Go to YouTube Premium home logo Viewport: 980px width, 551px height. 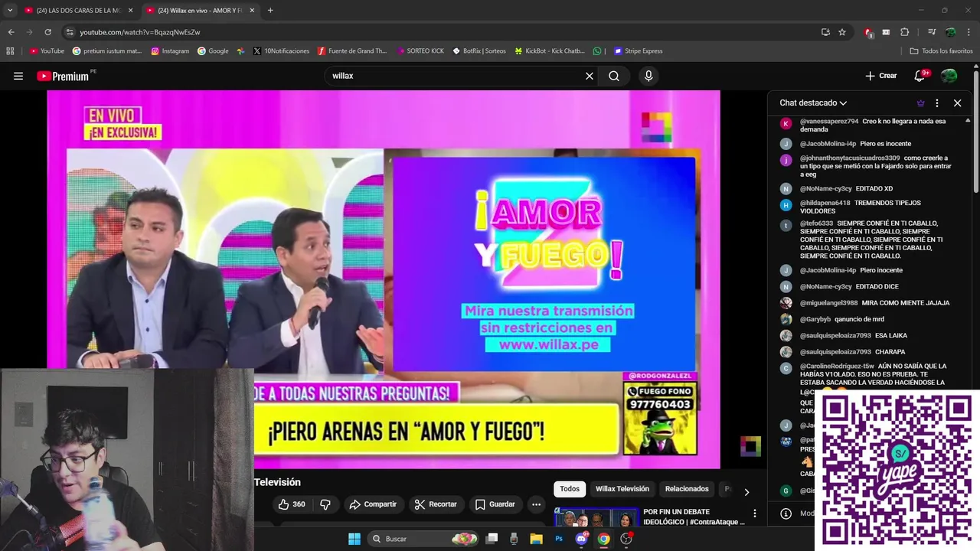[63, 76]
